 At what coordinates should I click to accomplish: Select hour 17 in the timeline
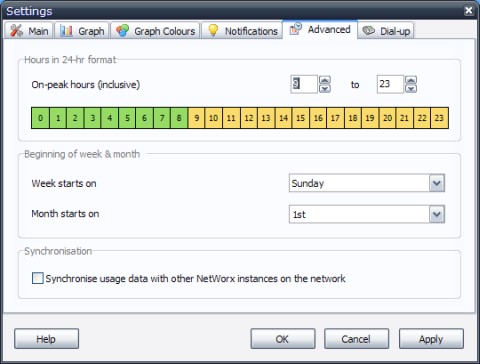click(336, 118)
